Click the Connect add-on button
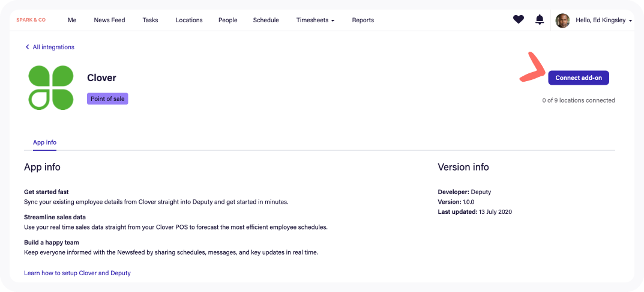This screenshot has width=644, height=292. 579,78
